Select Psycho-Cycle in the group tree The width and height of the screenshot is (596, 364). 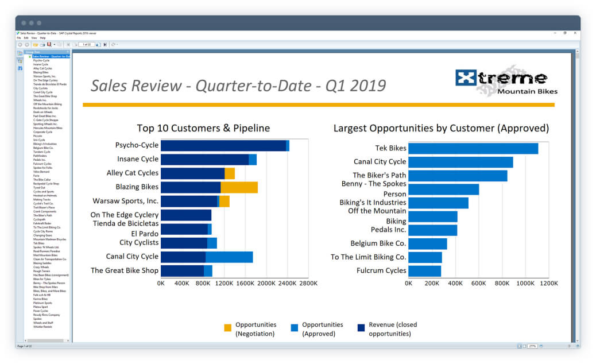41,60
